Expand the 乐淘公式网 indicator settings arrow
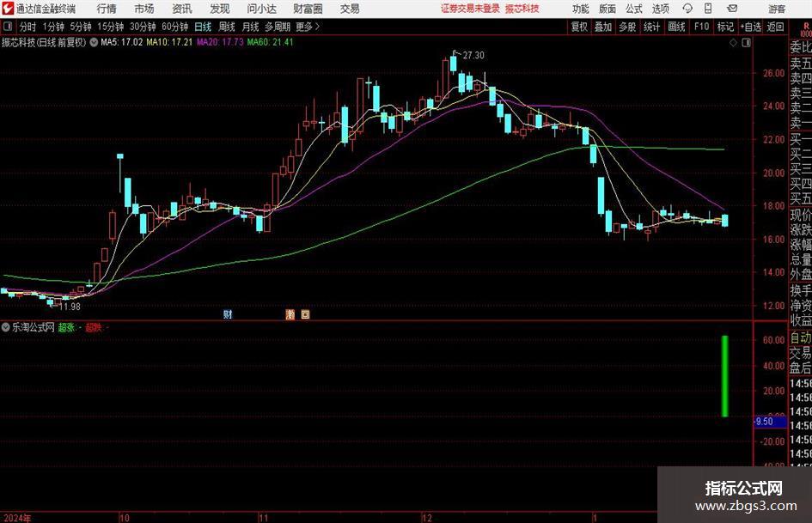Viewport: 812px width, 523px height. pos(6,327)
